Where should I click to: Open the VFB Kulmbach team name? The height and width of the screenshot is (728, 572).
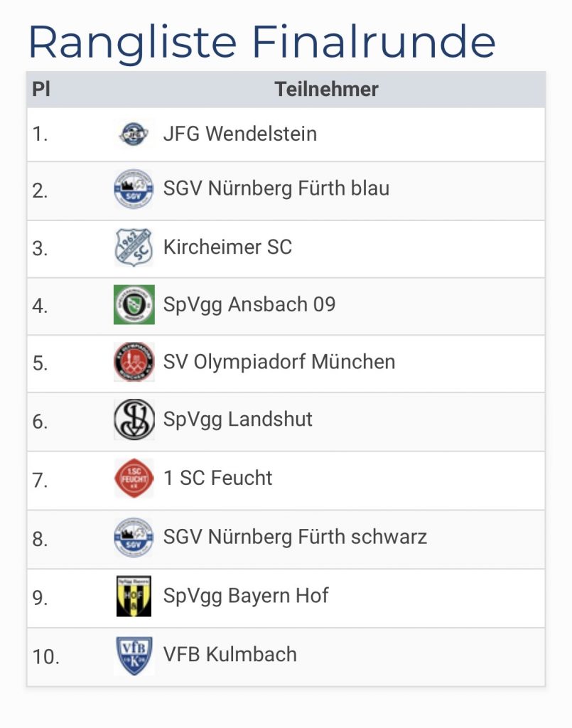[230, 655]
